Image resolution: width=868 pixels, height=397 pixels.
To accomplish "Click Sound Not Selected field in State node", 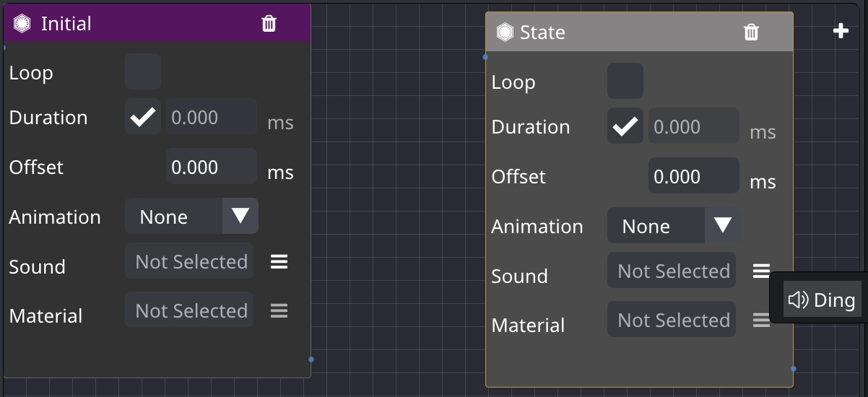I will [x=672, y=270].
